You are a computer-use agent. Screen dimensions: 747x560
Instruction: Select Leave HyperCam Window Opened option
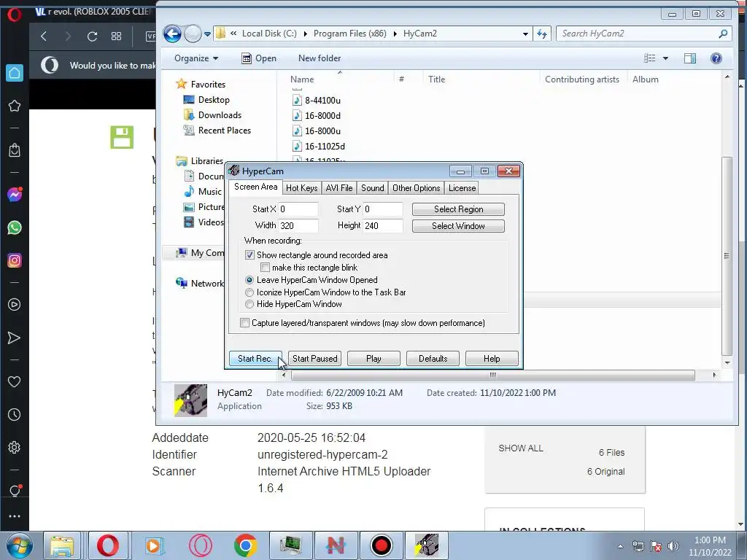[x=249, y=280]
